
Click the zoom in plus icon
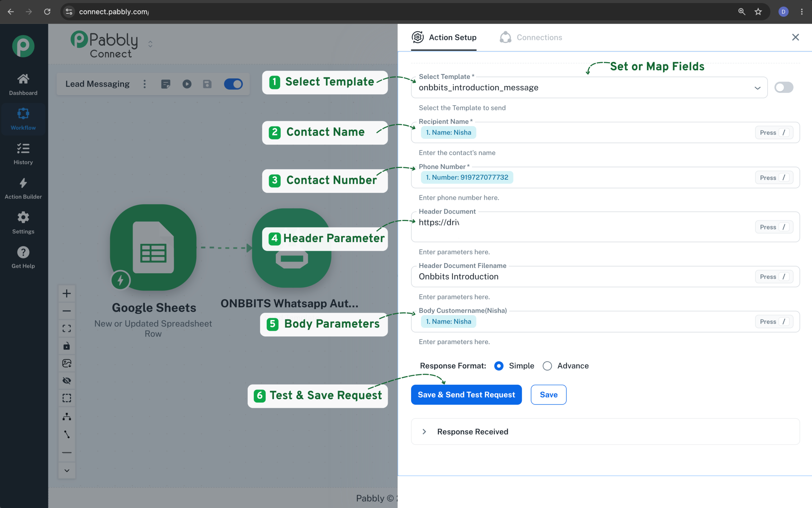[67, 293]
